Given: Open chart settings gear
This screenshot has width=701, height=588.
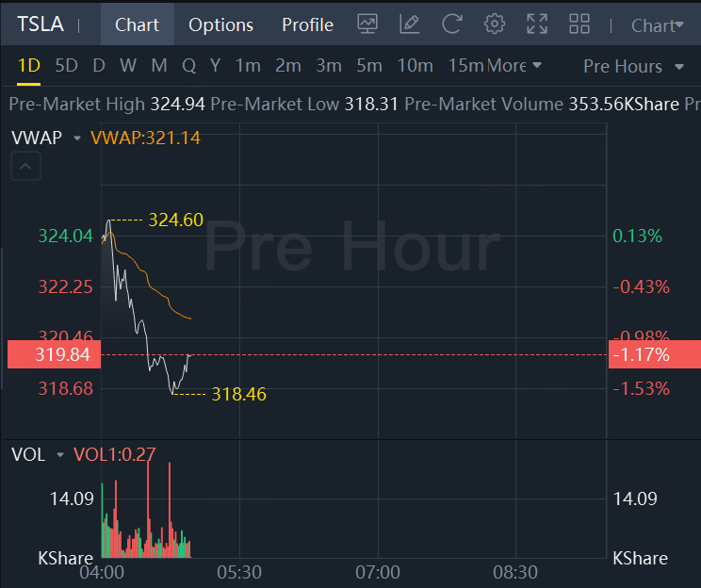Looking at the screenshot, I should (x=494, y=24).
